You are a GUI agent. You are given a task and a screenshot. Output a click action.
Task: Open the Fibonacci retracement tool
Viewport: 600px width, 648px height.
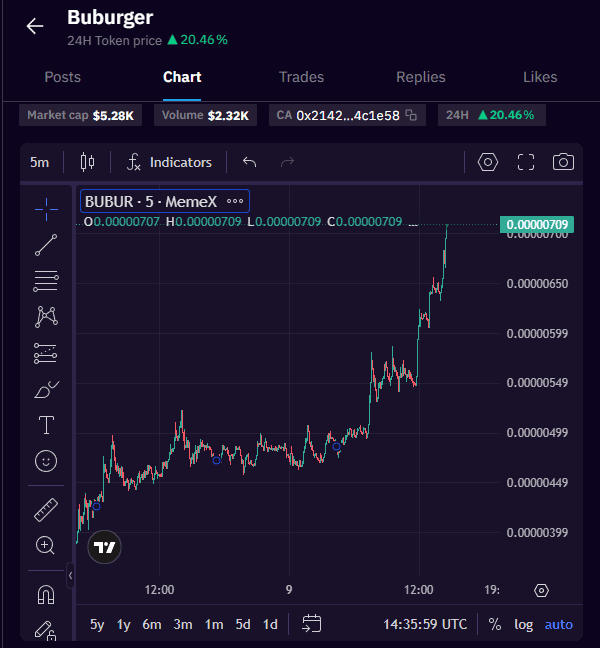(46, 280)
